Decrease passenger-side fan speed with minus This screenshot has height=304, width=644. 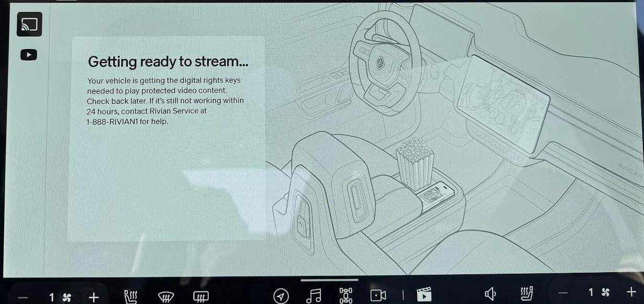[564, 293]
